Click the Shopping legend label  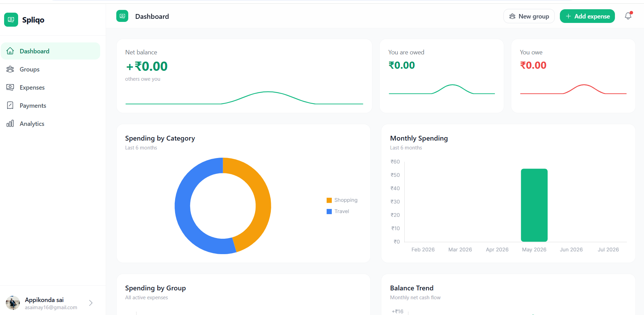(x=346, y=200)
